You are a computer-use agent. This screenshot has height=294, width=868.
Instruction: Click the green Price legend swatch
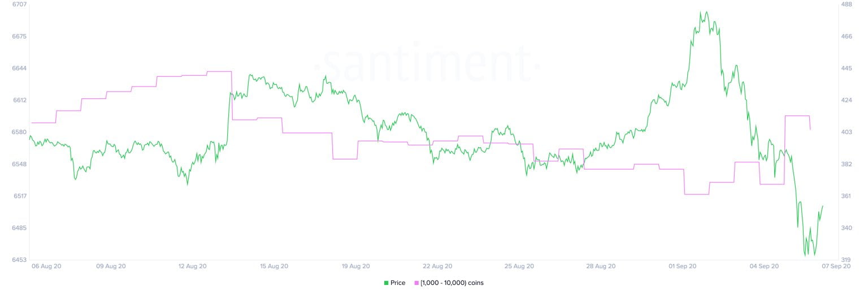tap(386, 283)
